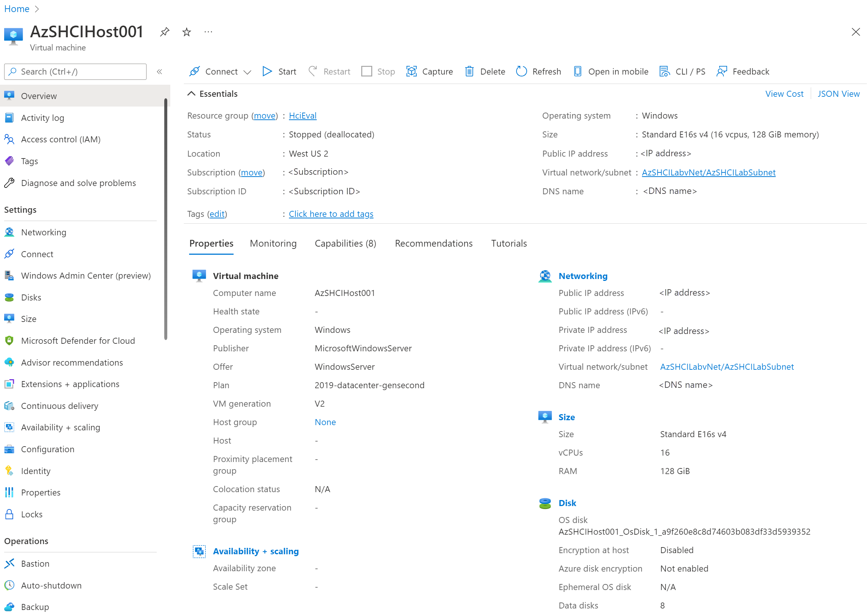Image resolution: width=868 pixels, height=613 pixels.
Task: Click move link next to Subscription
Action: (252, 173)
